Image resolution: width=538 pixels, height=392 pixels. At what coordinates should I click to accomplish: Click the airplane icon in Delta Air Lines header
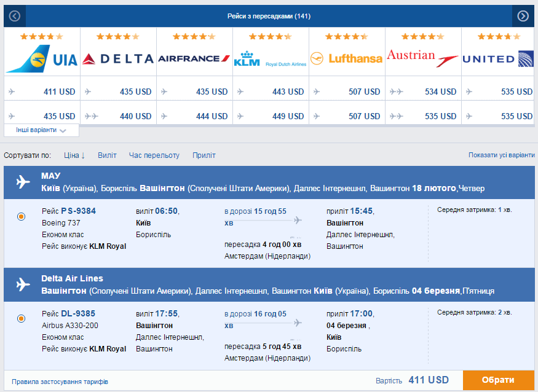click(23, 284)
